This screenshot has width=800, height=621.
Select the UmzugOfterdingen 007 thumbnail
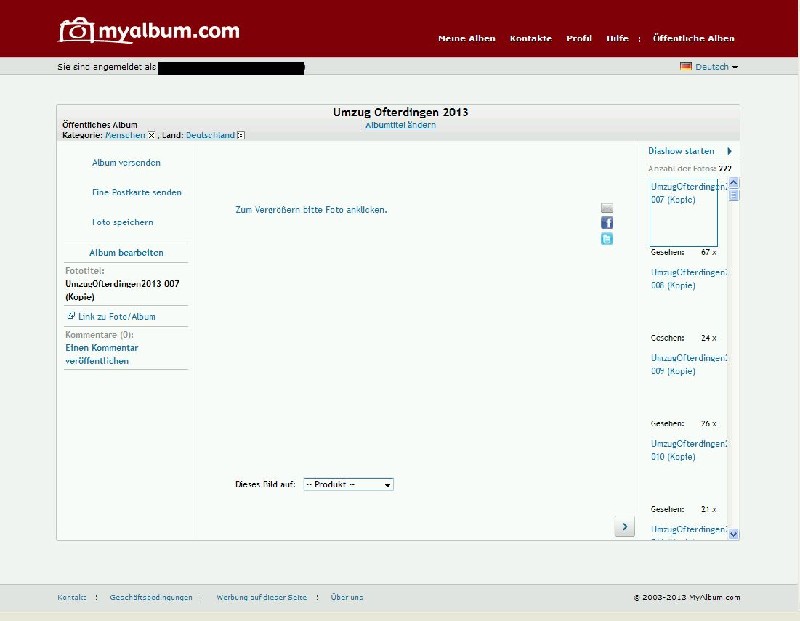click(x=684, y=213)
